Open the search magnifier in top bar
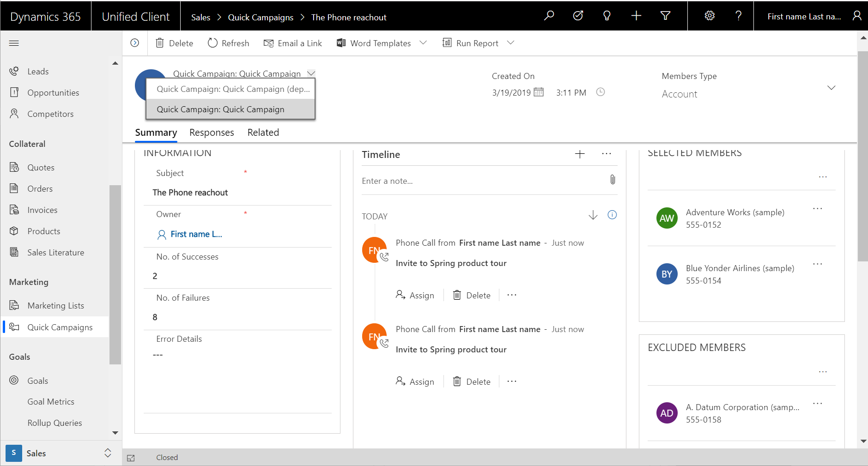This screenshot has height=466, width=868. (x=549, y=16)
